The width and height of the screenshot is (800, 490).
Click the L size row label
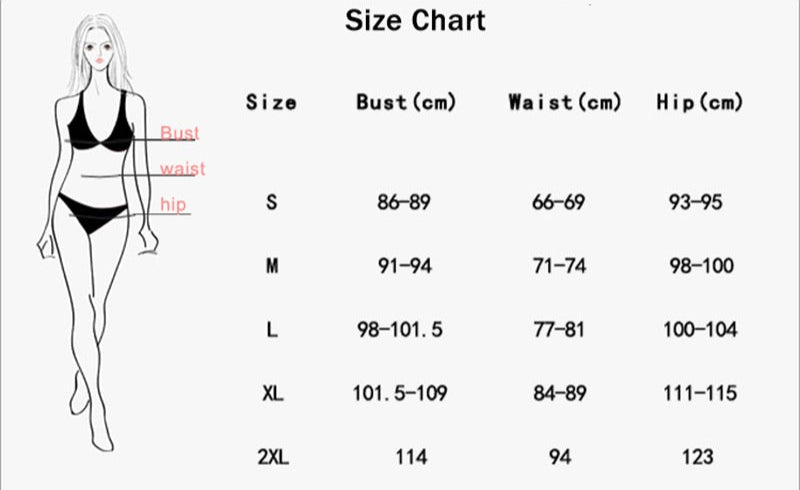[x=271, y=330]
